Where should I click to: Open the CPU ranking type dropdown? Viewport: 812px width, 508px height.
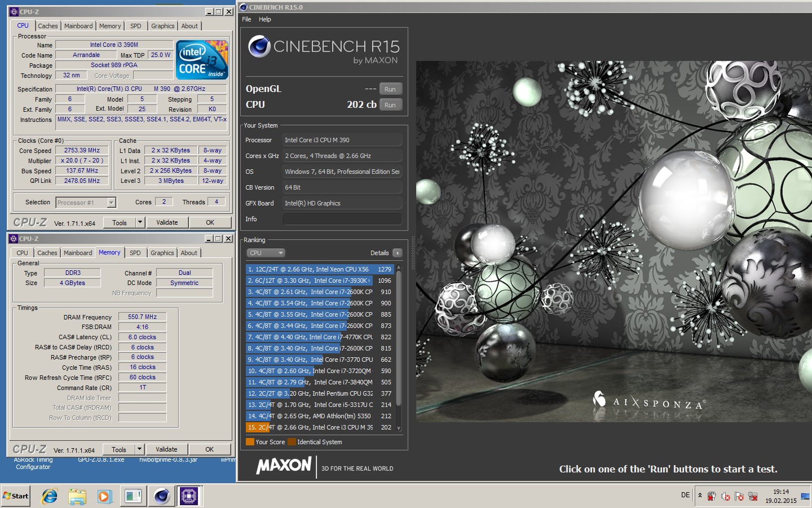click(x=266, y=253)
